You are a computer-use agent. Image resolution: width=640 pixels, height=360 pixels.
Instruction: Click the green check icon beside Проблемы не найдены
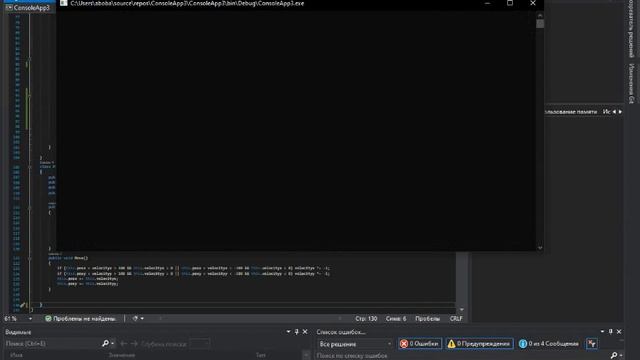[48, 318]
